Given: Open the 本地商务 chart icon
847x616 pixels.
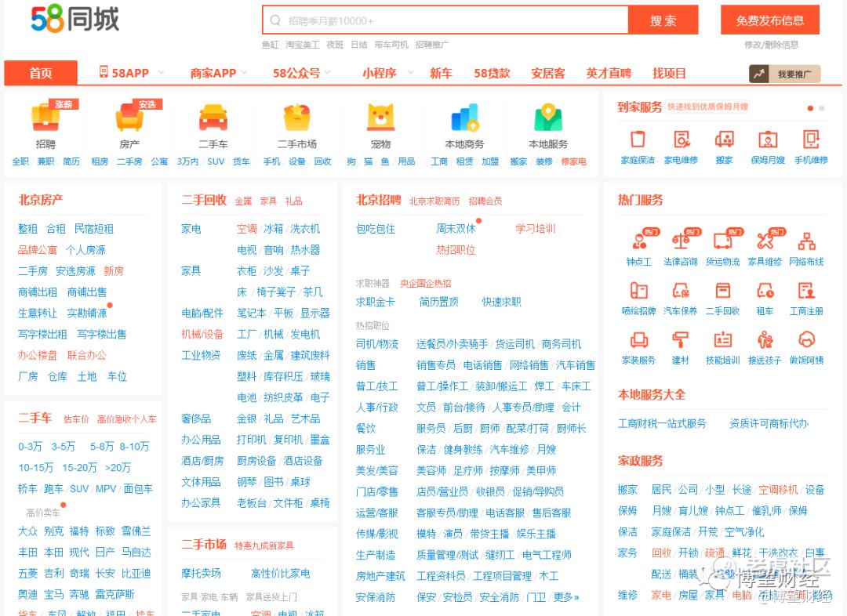Looking at the screenshot, I should coord(464,117).
